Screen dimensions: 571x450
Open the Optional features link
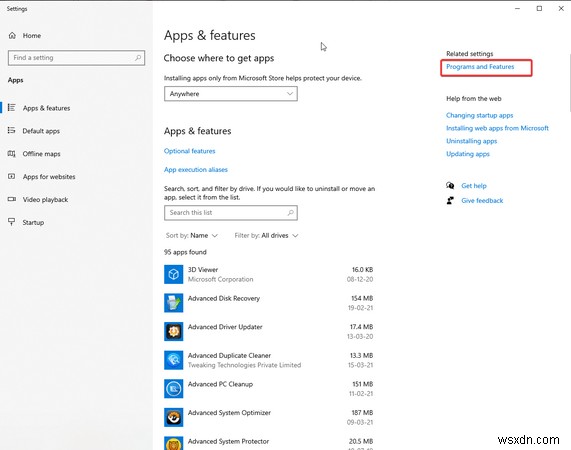coord(189,151)
